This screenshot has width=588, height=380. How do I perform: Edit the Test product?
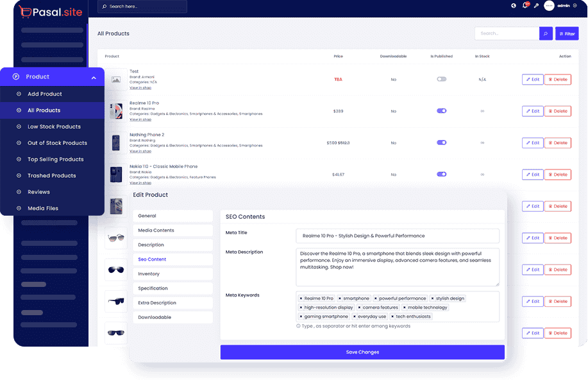532,80
